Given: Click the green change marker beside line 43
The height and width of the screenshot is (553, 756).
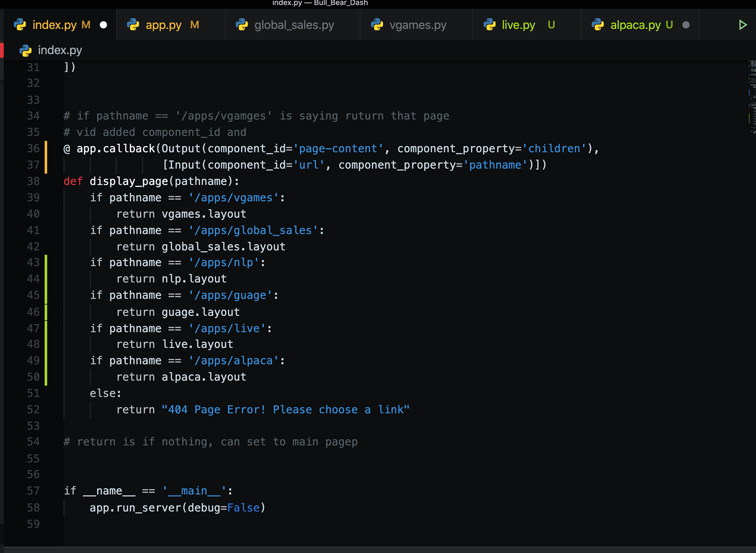Looking at the screenshot, I should coord(46,262).
